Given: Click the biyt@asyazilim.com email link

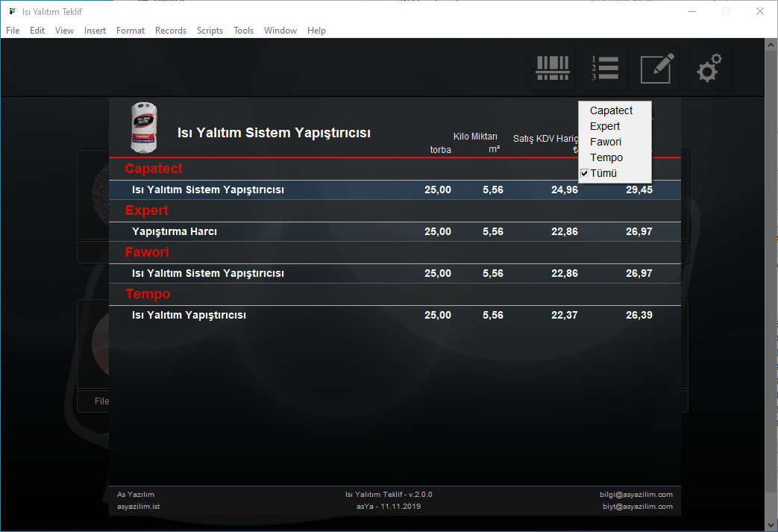Looking at the screenshot, I should click(x=638, y=506).
